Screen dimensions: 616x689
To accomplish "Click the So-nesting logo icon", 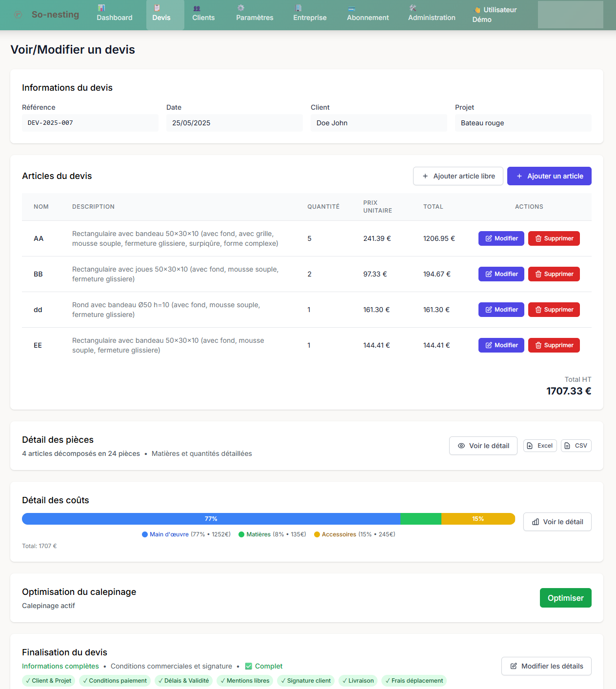I will tap(18, 15).
